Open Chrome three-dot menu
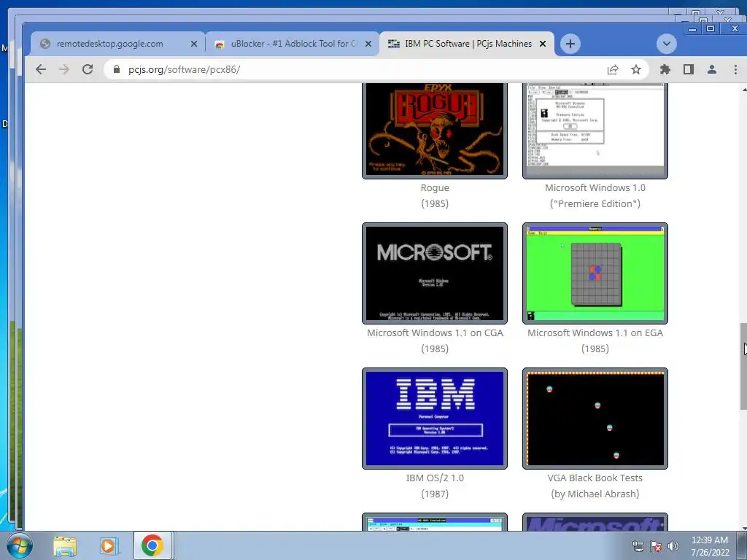 [735, 69]
